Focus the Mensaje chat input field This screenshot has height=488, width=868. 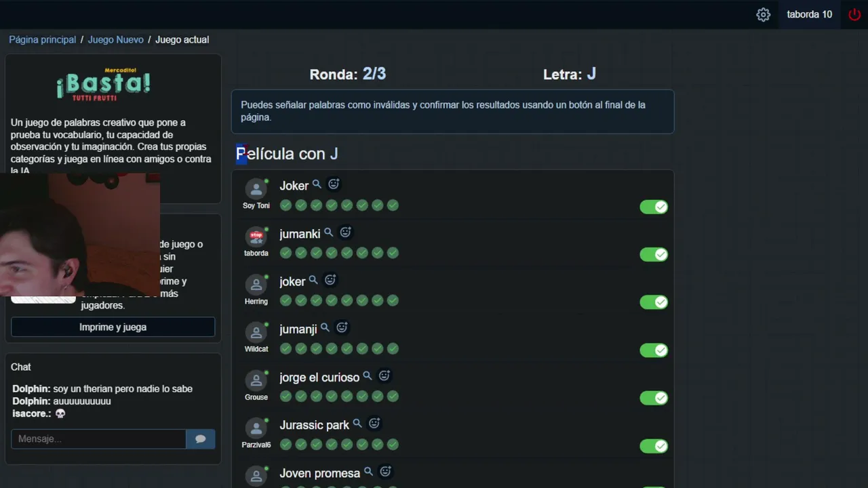tap(98, 439)
